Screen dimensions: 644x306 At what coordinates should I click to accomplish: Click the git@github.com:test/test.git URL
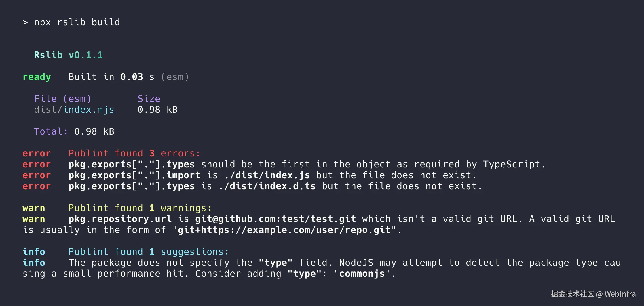pos(276,219)
